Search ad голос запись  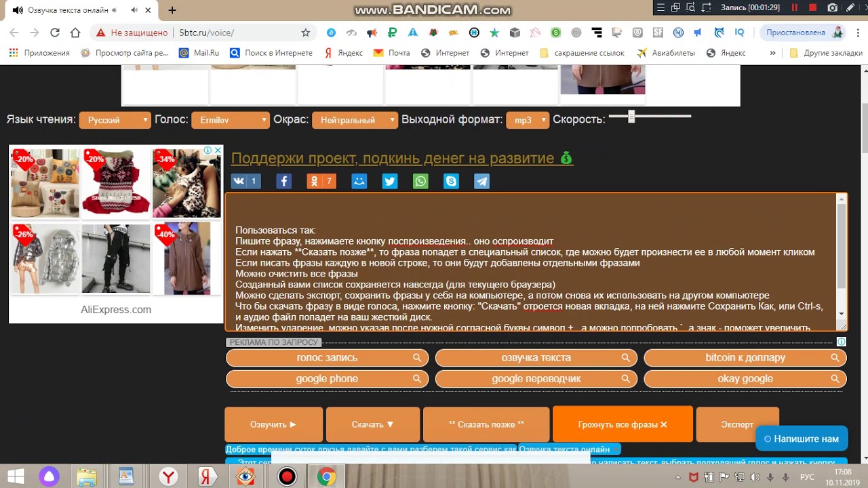point(327,358)
